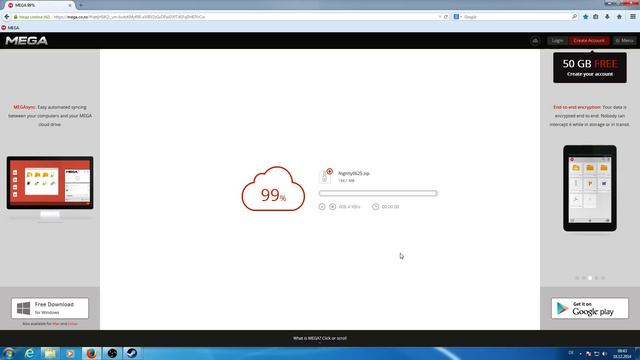Click the search magnifier icon

coord(574,17)
